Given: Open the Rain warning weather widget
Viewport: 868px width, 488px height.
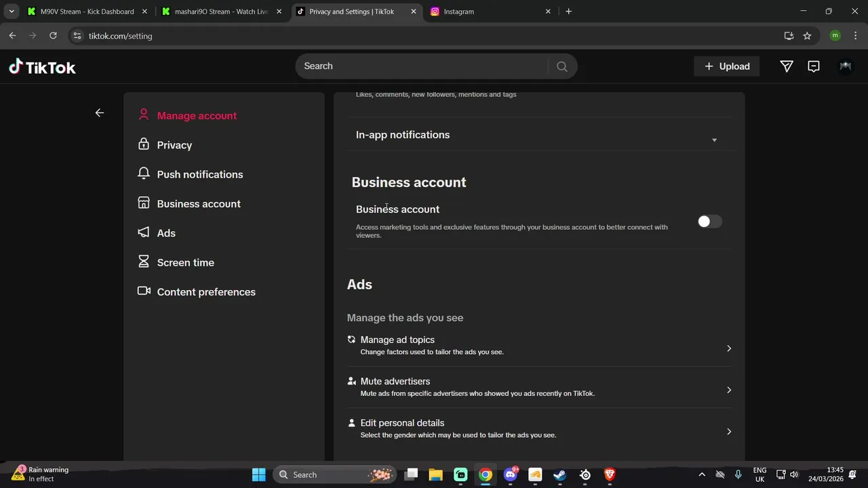Looking at the screenshot, I should click(x=41, y=474).
